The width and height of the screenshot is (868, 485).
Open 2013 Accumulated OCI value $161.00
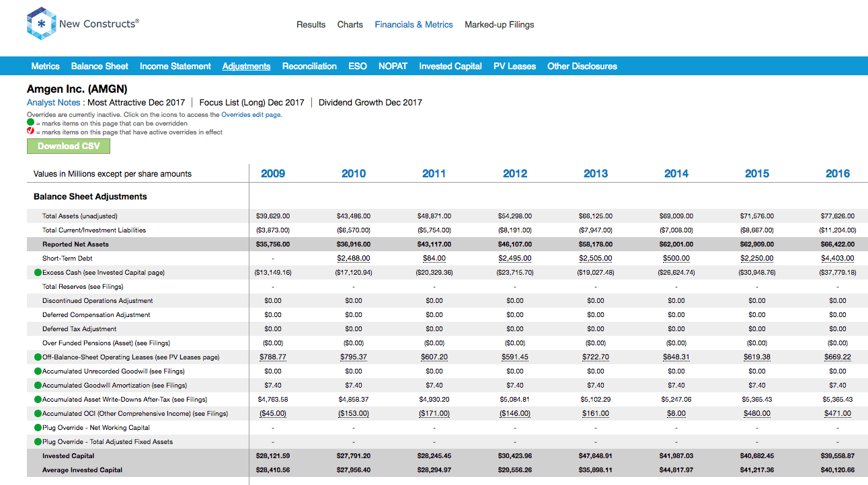[596, 414]
